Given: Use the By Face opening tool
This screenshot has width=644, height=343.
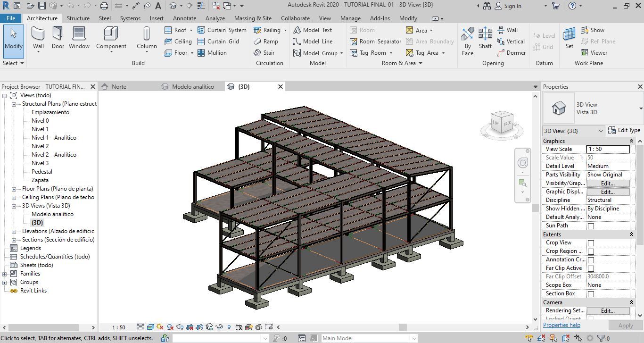Looking at the screenshot, I should coord(468,41).
